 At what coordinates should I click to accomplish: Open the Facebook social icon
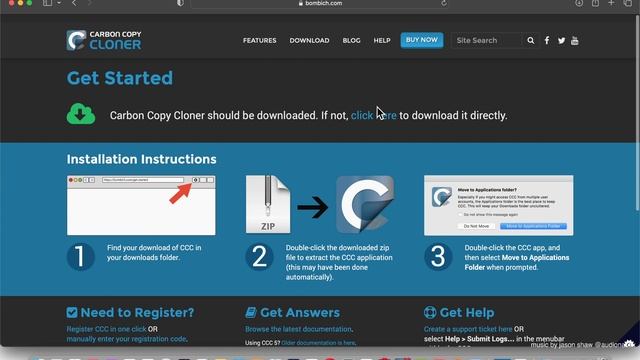coord(547,40)
